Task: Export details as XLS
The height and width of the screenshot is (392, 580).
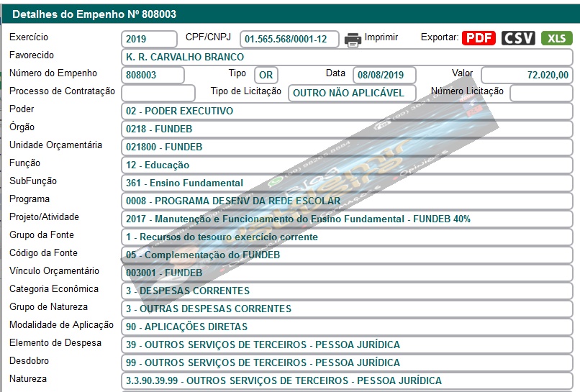Action: [x=557, y=38]
